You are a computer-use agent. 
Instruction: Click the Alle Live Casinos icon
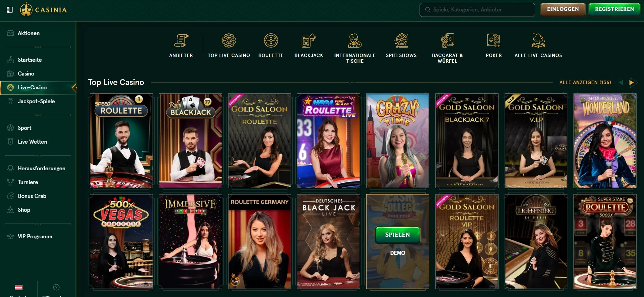pos(538,40)
